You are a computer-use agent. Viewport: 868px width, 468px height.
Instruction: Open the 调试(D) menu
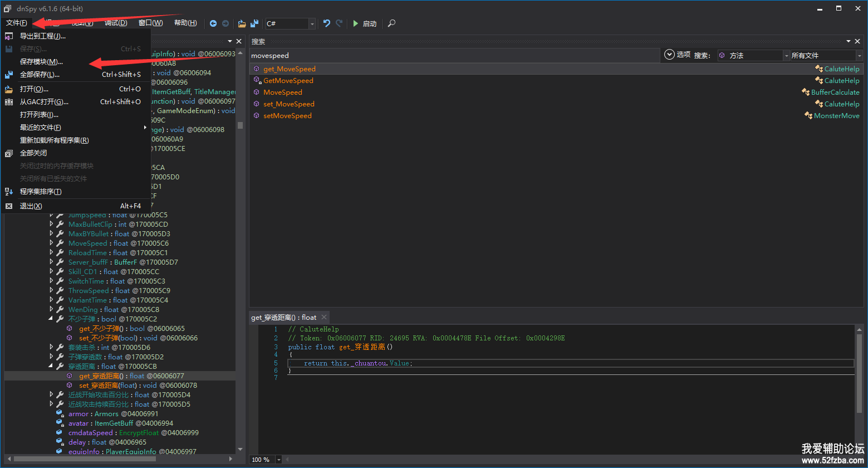(x=116, y=23)
